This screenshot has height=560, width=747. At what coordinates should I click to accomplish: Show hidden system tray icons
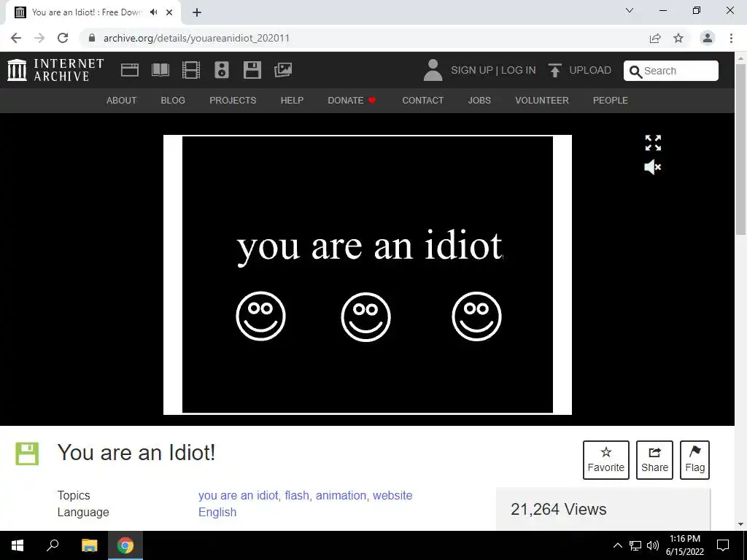617,545
